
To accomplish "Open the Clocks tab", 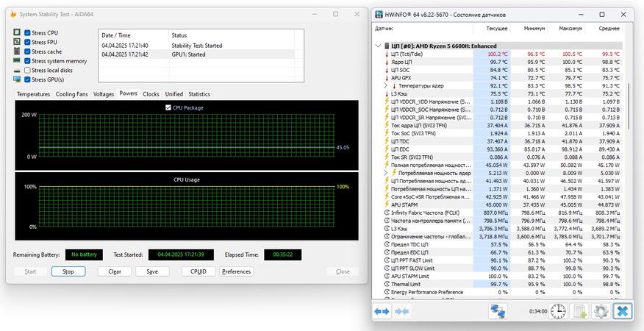I will [151, 94].
